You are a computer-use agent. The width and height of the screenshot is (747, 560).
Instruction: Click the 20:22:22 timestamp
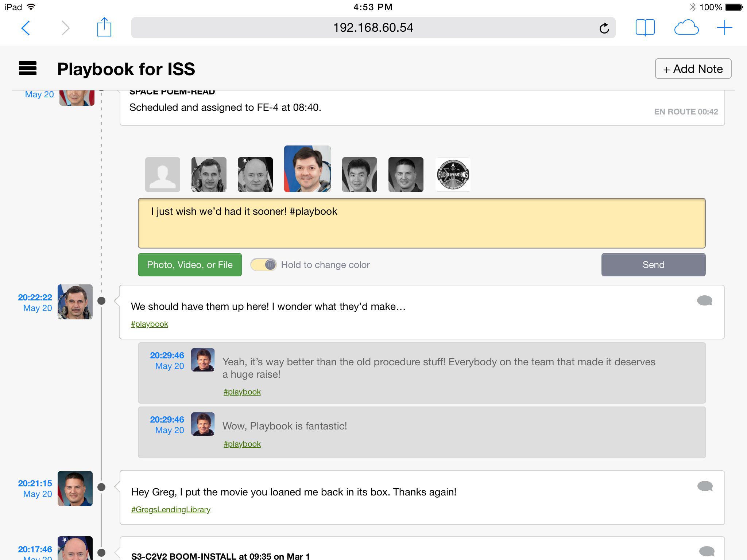click(35, 297)
